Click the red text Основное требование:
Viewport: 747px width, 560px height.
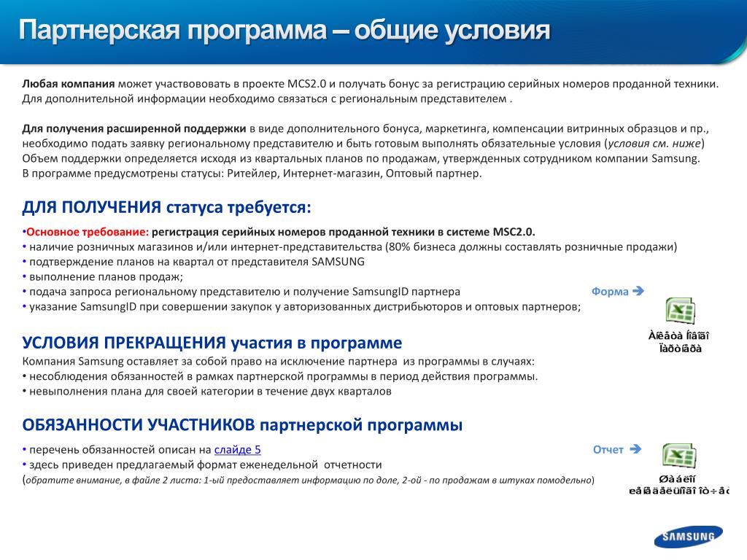tap(88, 232)
